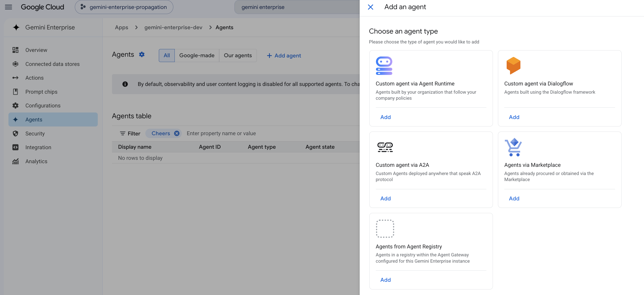Click the Google Cloud logo
The image size is (644, 295).
(42, 7)
